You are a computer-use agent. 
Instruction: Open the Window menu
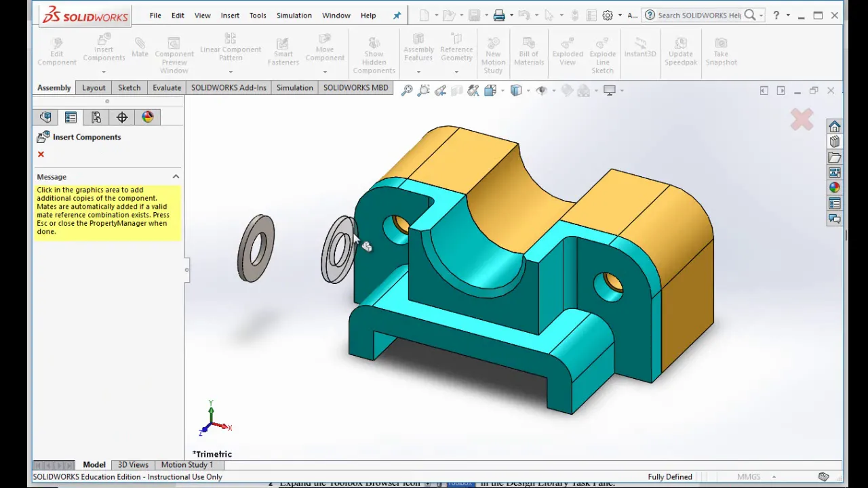(x=336, y=15)
